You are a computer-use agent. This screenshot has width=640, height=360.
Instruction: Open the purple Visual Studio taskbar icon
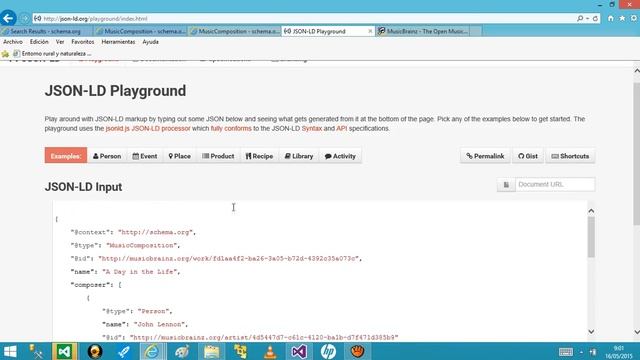[x=299, y=351]
